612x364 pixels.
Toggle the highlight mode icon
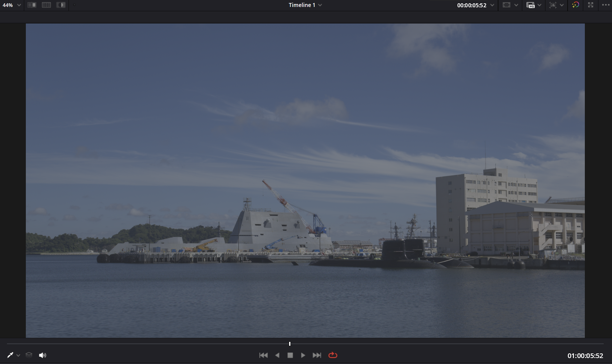(x=61, y=5)
